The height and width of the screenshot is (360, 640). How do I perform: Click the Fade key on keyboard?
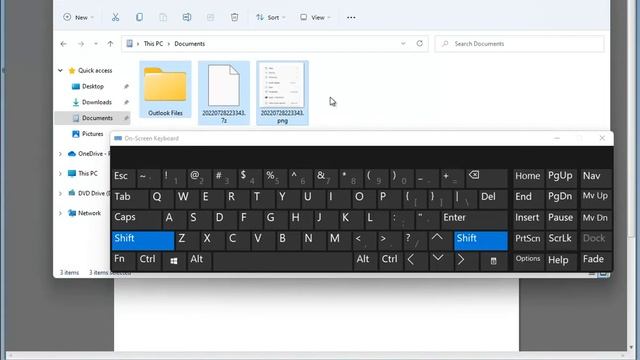coord(596,261)
